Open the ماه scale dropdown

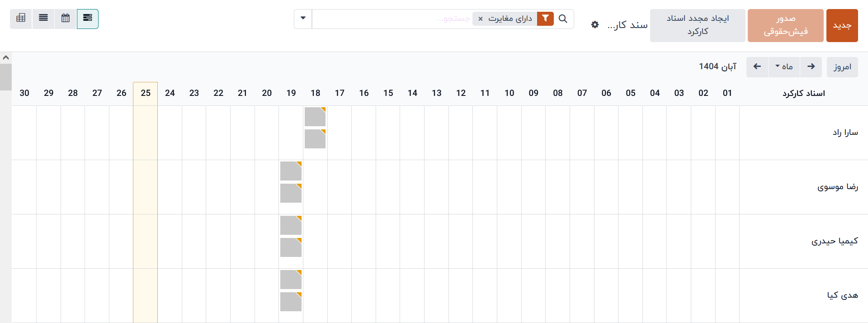[784, 66]
